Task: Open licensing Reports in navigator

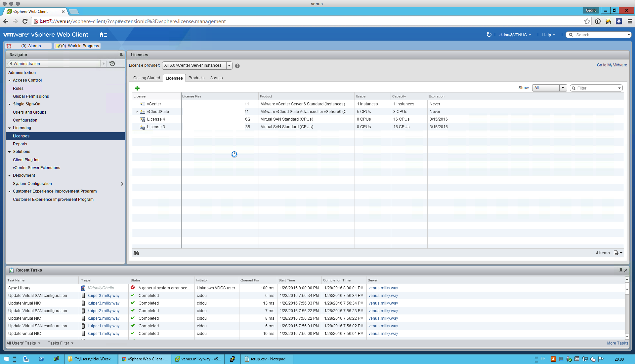Action: 20,144
